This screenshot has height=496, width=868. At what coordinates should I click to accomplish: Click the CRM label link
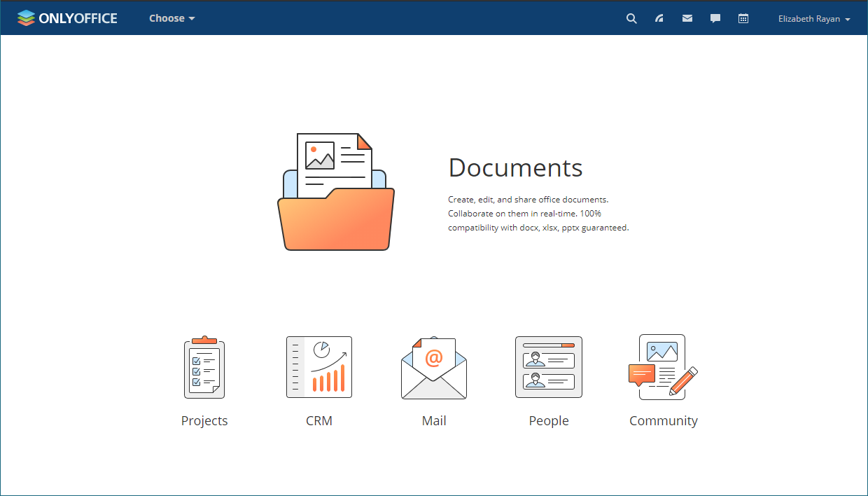click(x=319, y=420)
